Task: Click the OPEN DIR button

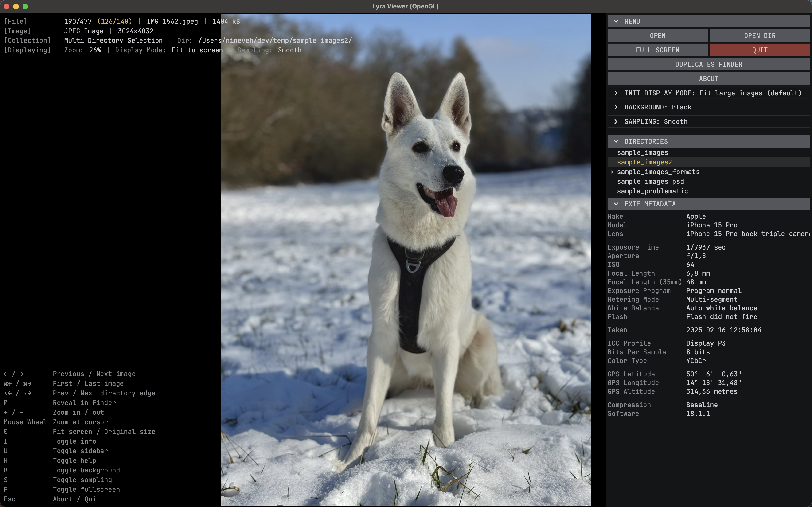Action: pyautogui.click(x=760, y=35)
